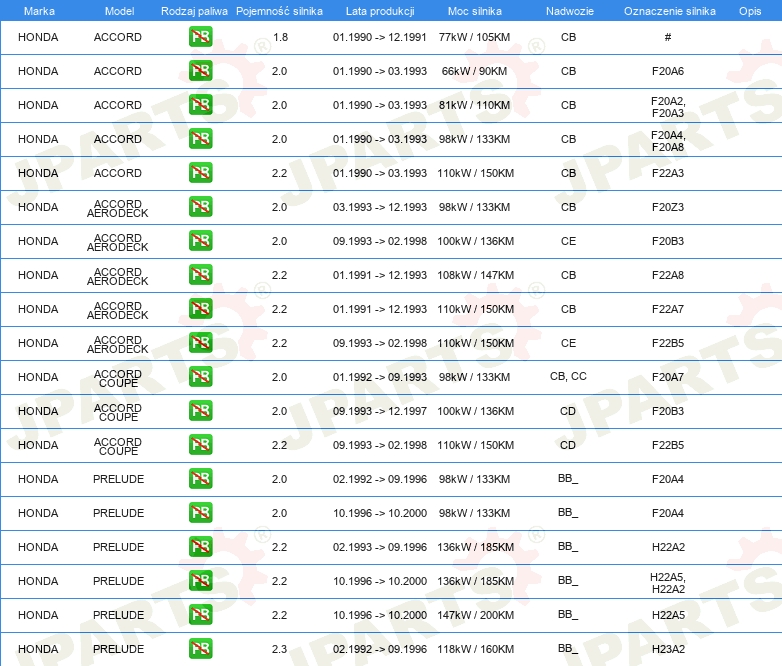Click the fuel icon in the F22A3 row
Image resolution: width=782 pixels, height=666 pixels.
200,173
